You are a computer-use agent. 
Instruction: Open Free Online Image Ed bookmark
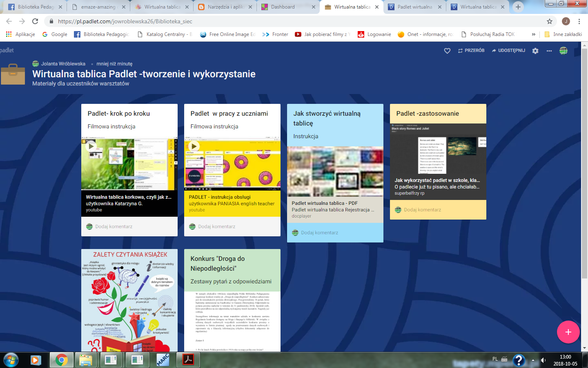[227, 34]
